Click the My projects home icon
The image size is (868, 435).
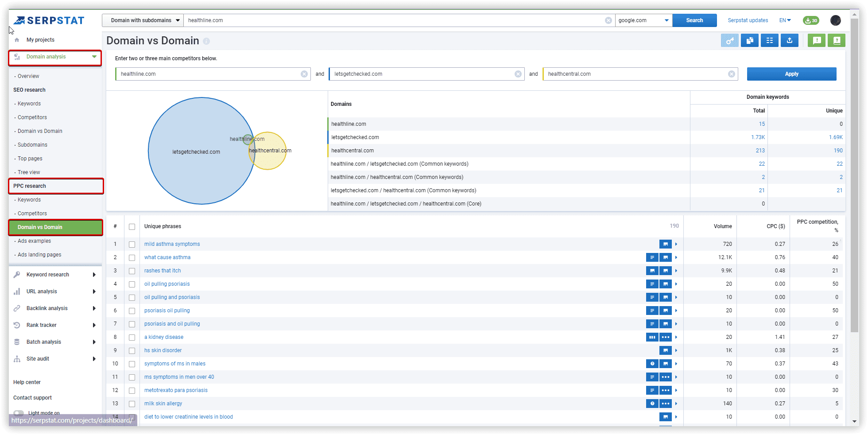[x=17, y=40]
